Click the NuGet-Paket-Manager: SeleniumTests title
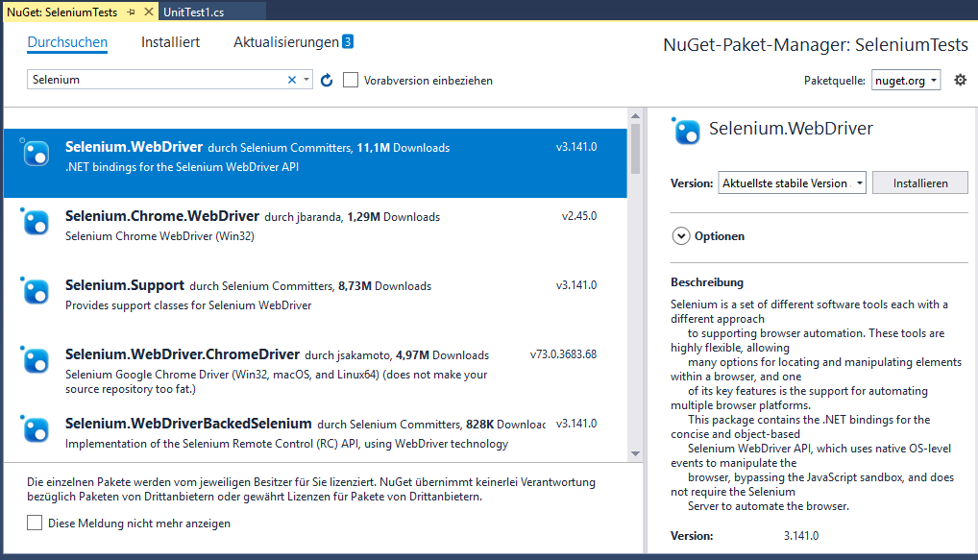Viewport: 978px width, 560px height. [816, 45]
